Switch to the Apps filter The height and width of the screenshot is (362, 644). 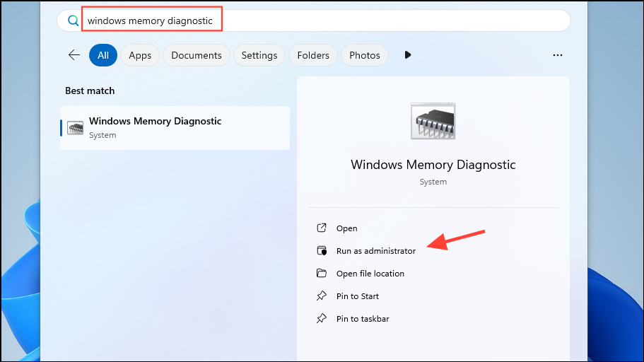click(140, 55)
